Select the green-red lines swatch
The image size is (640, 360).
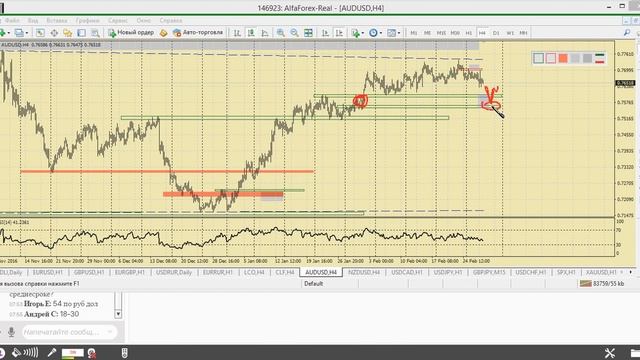(600, 58)
